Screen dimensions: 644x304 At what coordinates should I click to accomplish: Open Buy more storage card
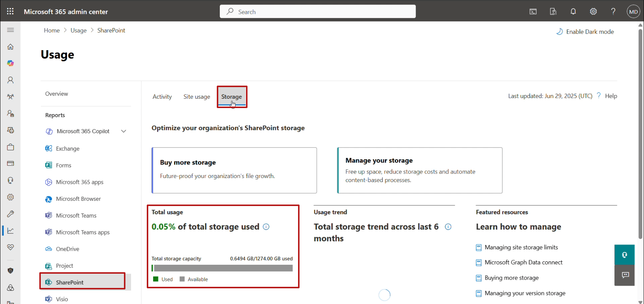[x=234, y=170]
